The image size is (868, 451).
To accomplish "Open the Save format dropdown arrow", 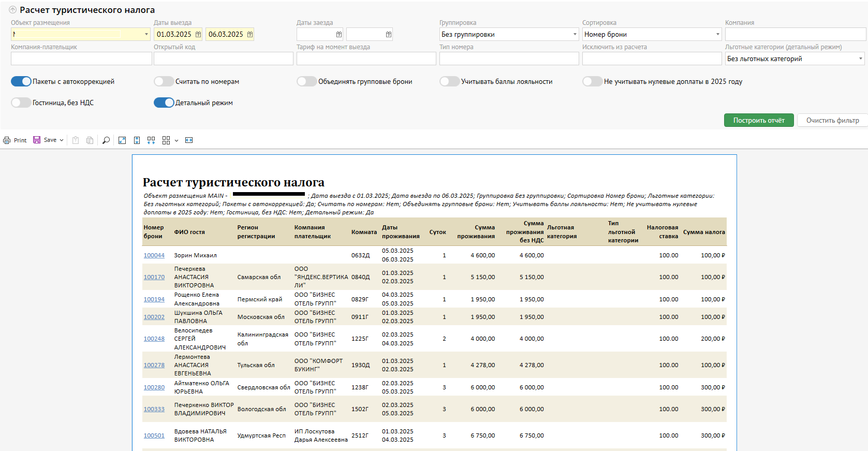I will pyautogui.click(x=62, y=140).
